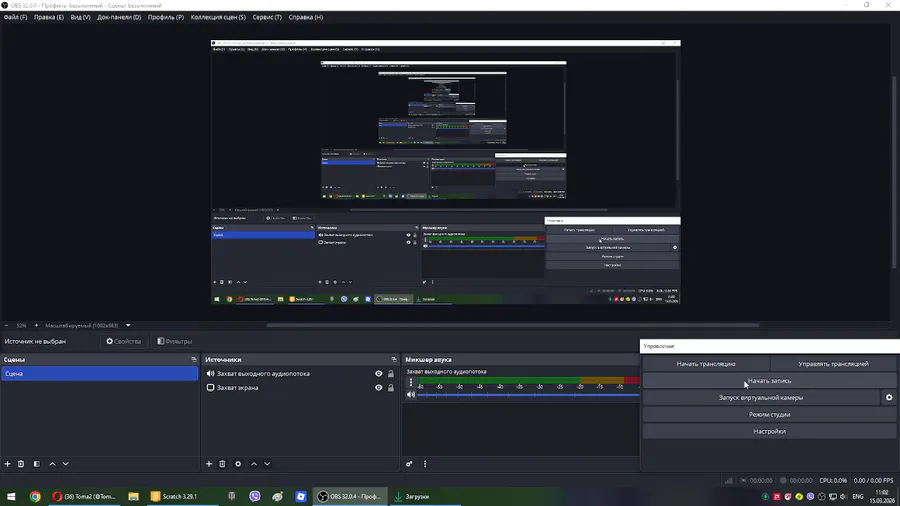Click the preview horizontal scrollbar
Viewport: 900px width, 506px height.
pos(513,325)
